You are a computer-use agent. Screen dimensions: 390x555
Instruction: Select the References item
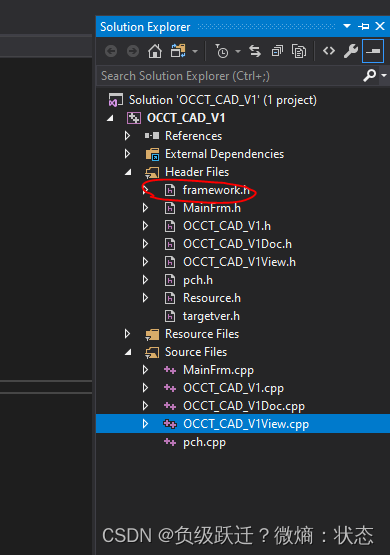tap(194, 136)
